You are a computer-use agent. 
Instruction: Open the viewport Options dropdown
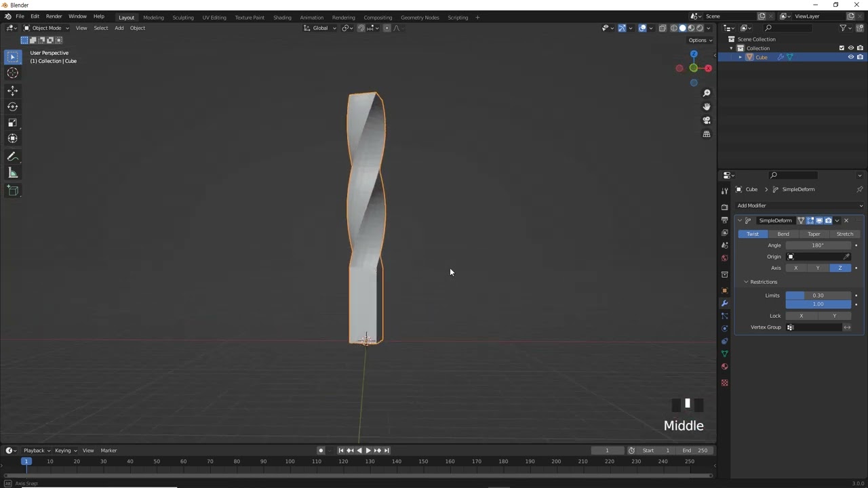700,40
